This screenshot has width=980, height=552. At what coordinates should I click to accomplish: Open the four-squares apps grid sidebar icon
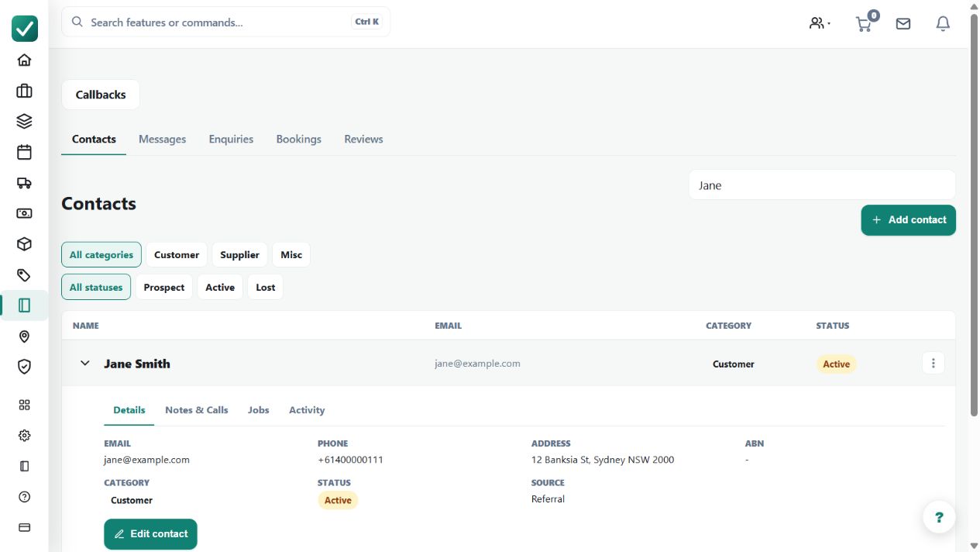pos(24,405)
